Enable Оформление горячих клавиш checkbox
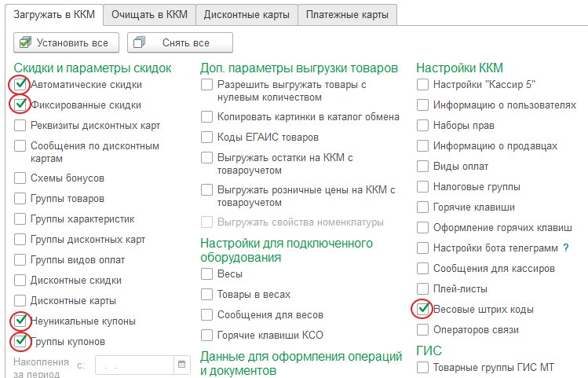Image resolution: width=588 pixels, height=378 pixels. (x=422, y=227)
